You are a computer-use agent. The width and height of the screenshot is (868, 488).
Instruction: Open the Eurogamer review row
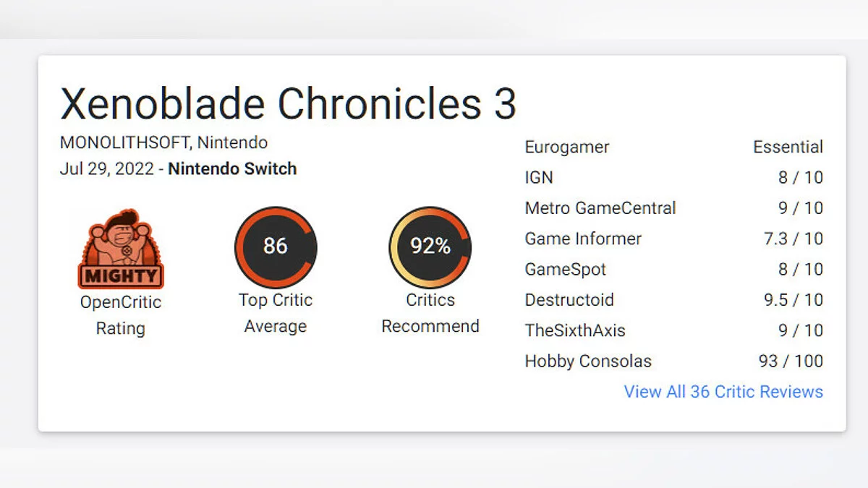567,147
